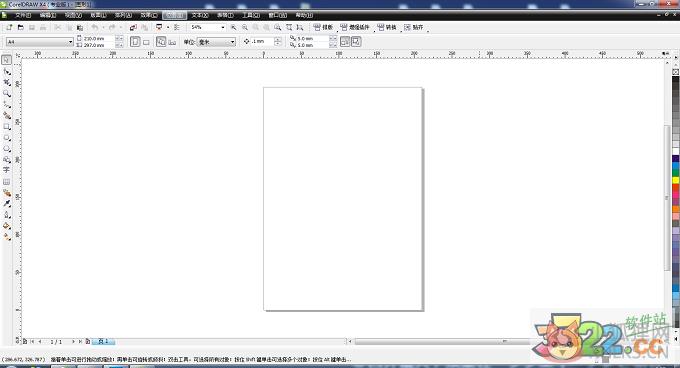The width and height of the screenshot is (680, 368).
Task: Click the Zoom To Page icon
Action: click(x=278, y=27)
